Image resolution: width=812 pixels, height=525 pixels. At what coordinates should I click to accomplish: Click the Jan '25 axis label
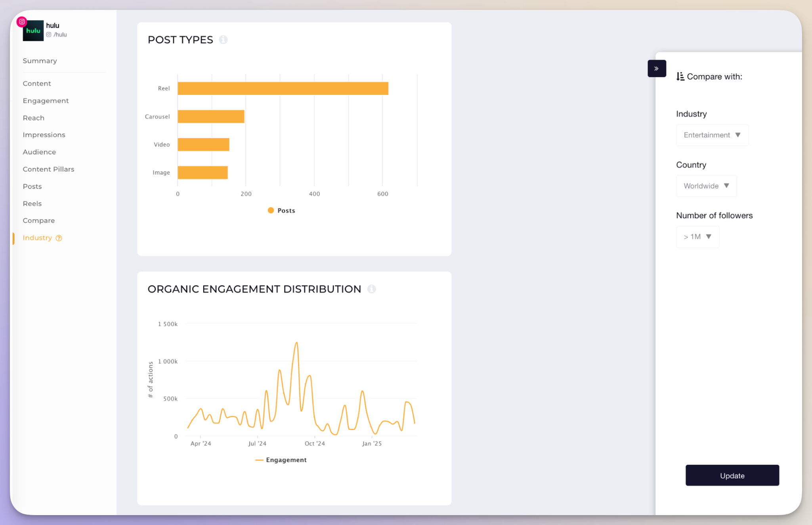click(x=372, y=443)
